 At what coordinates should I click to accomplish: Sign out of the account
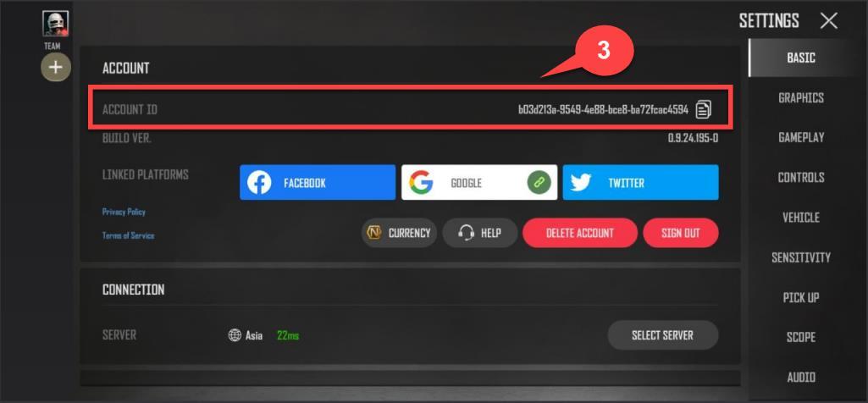[680, 233]
